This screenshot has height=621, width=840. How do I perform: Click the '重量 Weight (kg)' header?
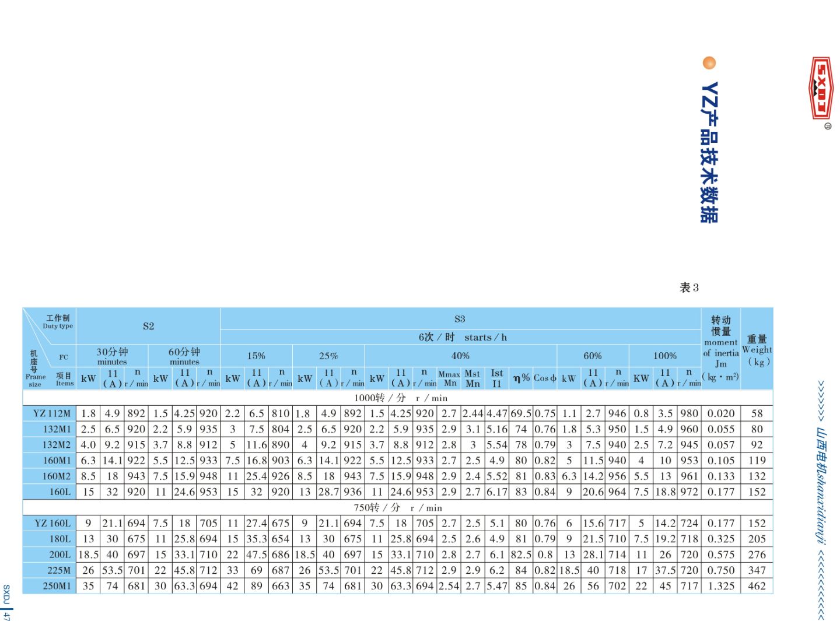tap(757, 350)
